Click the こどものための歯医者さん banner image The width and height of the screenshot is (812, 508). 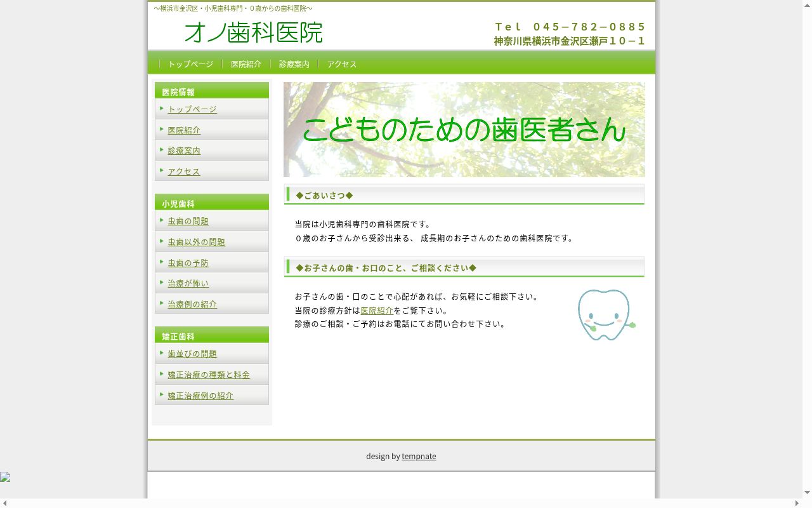coord(464,130)
